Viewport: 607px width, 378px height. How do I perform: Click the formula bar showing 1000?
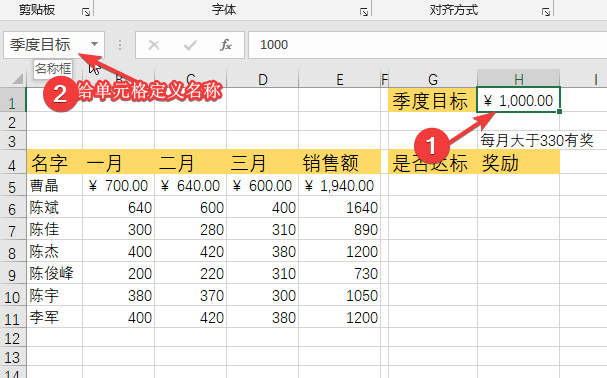pos(427,45)
